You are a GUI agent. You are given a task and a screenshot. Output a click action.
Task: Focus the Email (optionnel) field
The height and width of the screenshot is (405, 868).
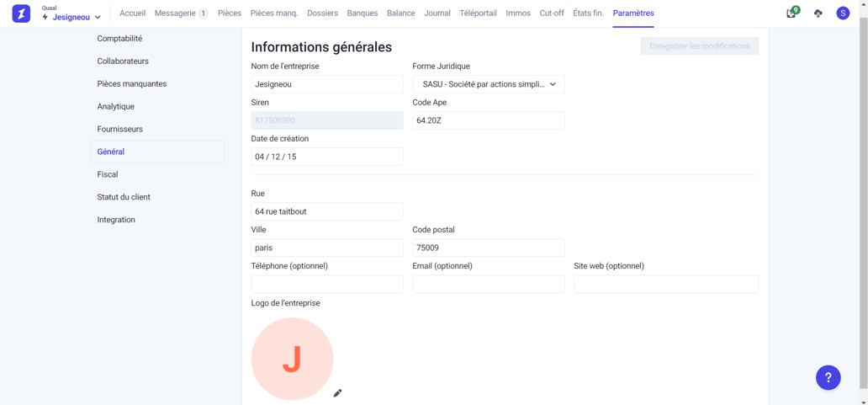click(488, 285)
